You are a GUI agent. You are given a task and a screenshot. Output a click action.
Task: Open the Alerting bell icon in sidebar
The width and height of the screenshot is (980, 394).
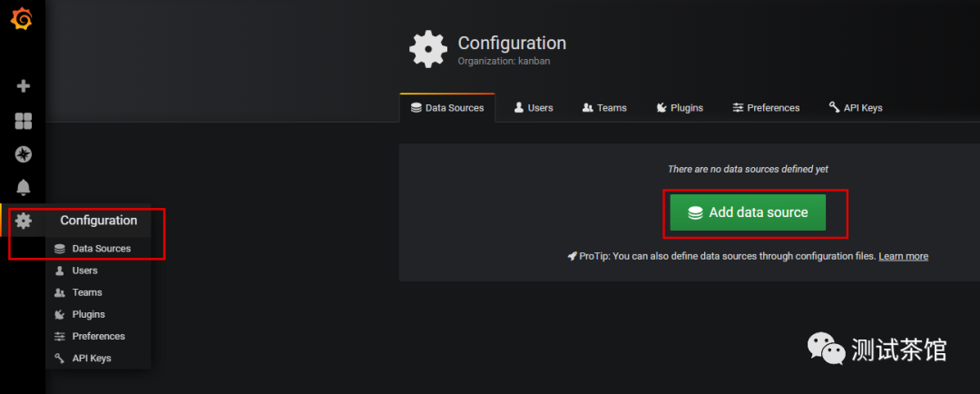(x=23, y=187)
